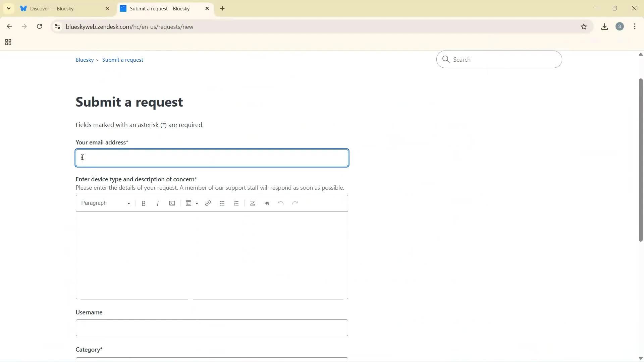Insert a numbered list
644x362 pixels.
click(x=236, y=203)
